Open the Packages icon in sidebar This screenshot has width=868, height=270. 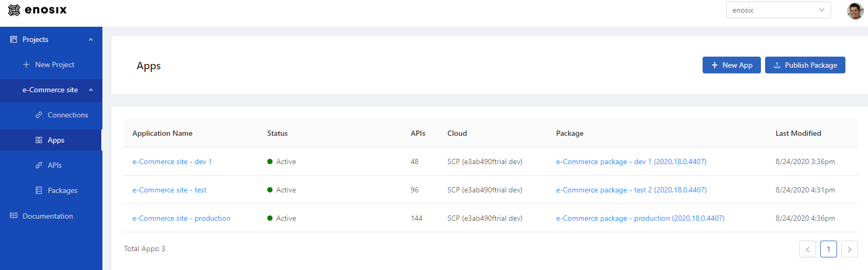pyautogui.click(x=39, y=190)
